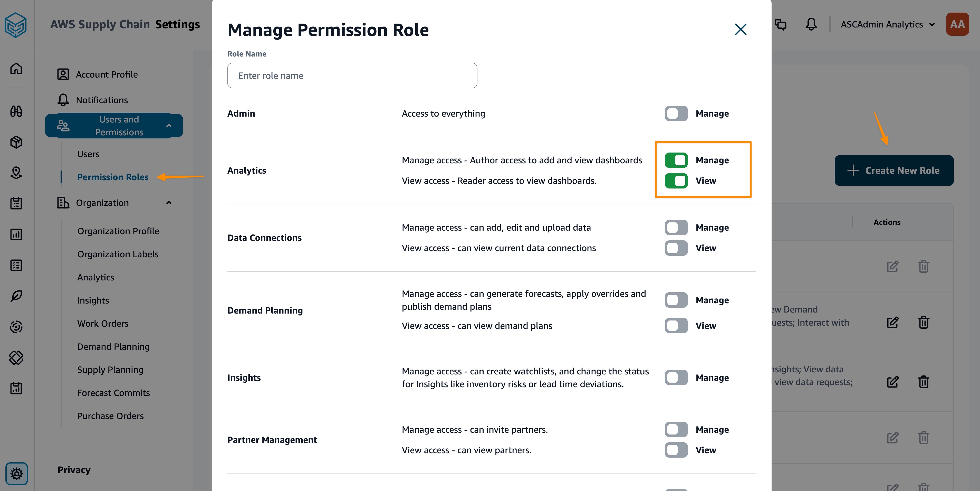Open Forecast Commits settings
The height and width of the screenshot is (491, 980).
113,393
